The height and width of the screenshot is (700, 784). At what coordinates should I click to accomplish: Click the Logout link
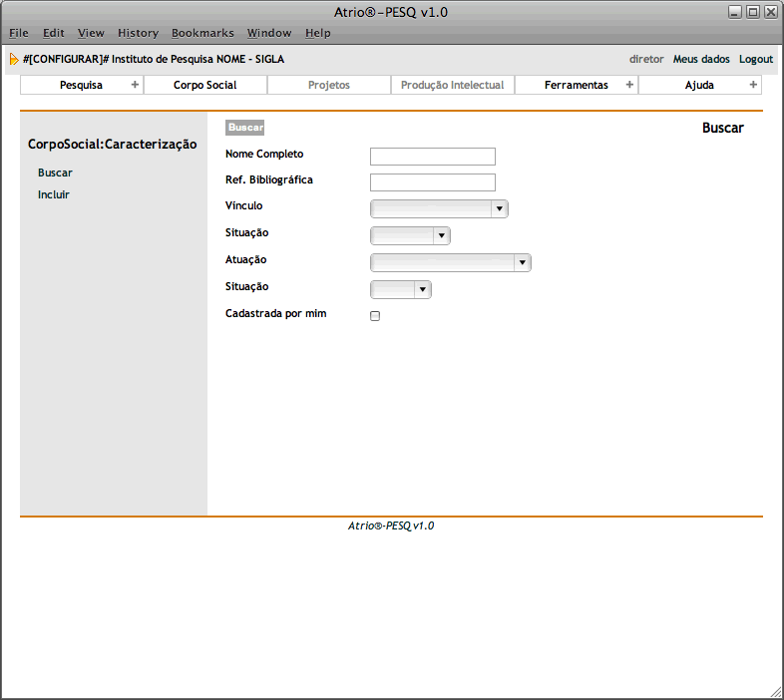[x=755, y=59]
